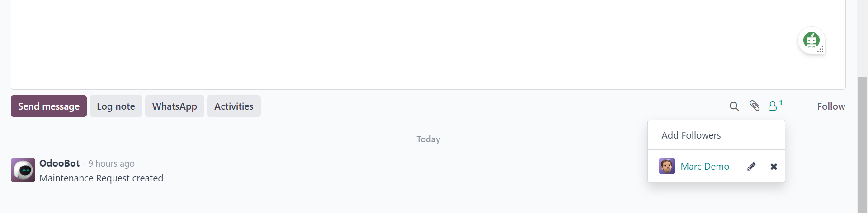Switch to Log note
The width and height of the screenshot is (868, 213).
(x=116, y=106)
